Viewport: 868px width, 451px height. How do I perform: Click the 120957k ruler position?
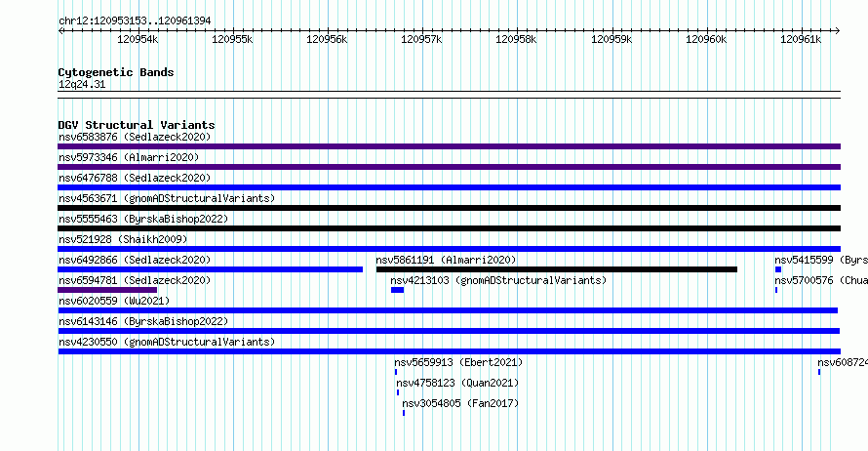[x=422, y=39]
